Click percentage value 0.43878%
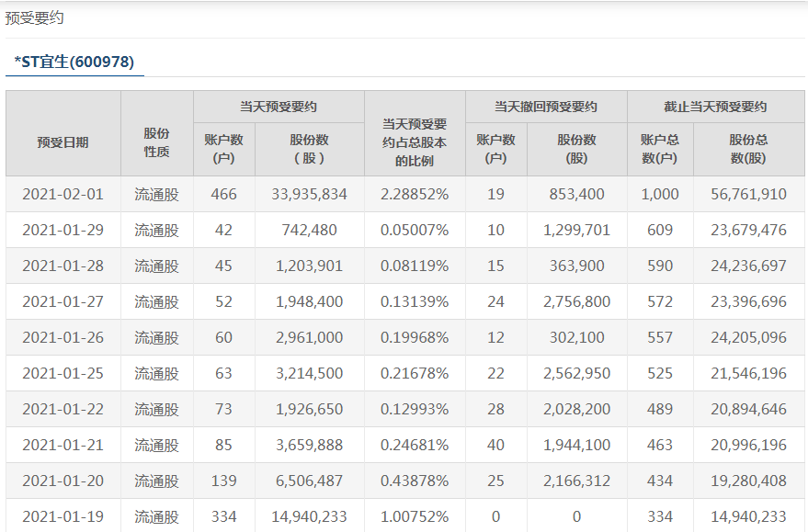808x532 pixels. pyautogui.click(x=415, y=481)
